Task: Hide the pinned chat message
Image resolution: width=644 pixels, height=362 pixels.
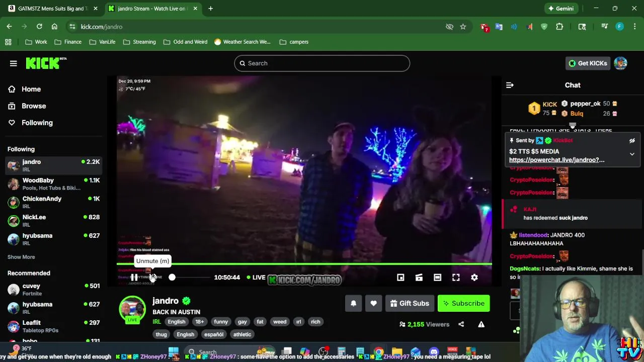Action: click(632, 141)
